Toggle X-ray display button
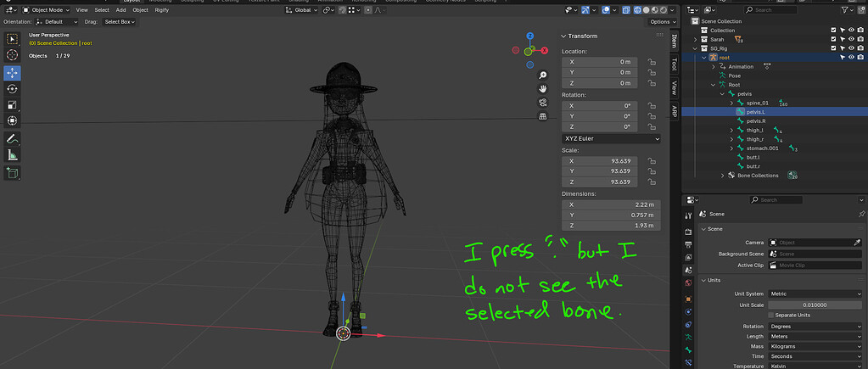The image size is (868, 369). (625, 10)
